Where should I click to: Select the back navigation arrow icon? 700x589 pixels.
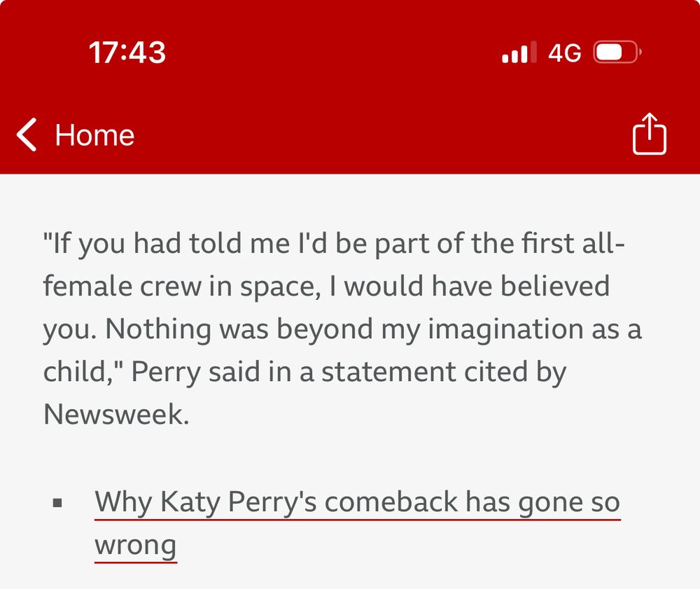(x=27, y=134)
